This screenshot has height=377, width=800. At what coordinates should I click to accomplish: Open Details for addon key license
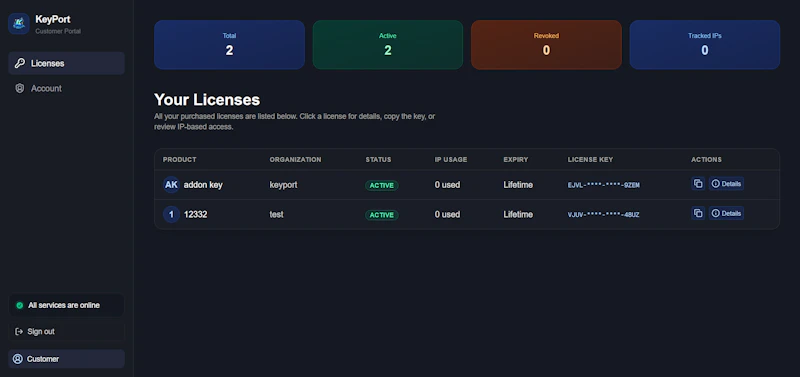tap(726, 184)
